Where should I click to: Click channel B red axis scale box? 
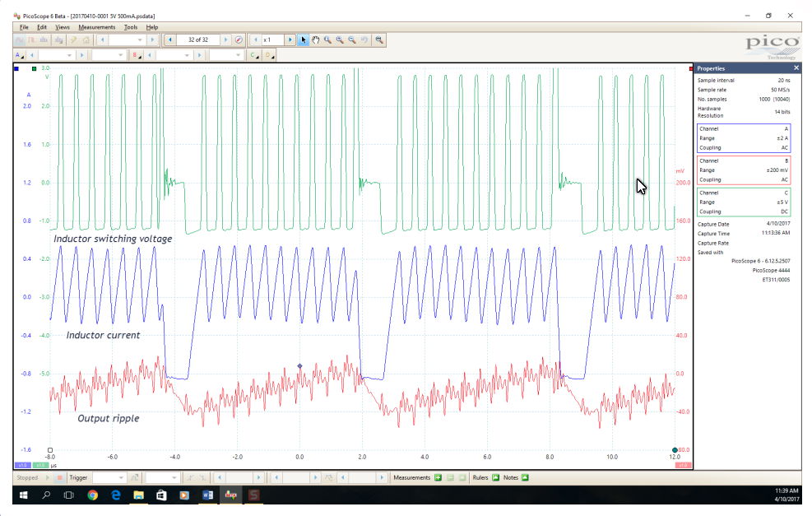684,465
